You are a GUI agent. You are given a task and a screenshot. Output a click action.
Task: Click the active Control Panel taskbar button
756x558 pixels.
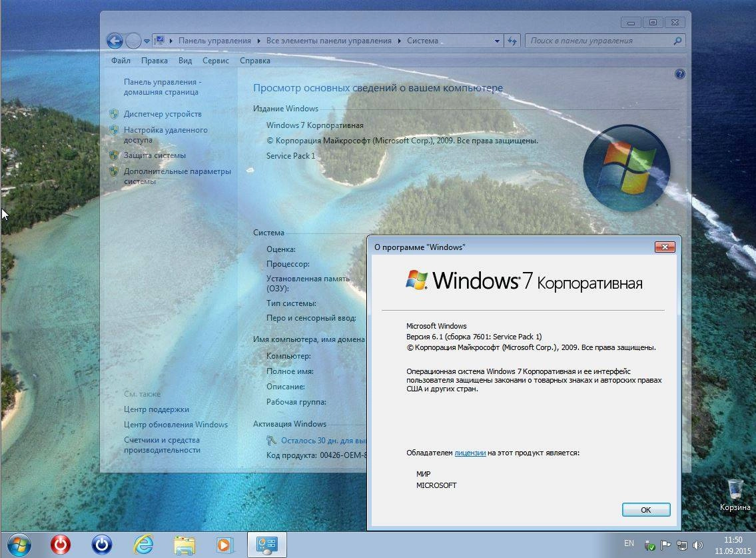point(267,545)
